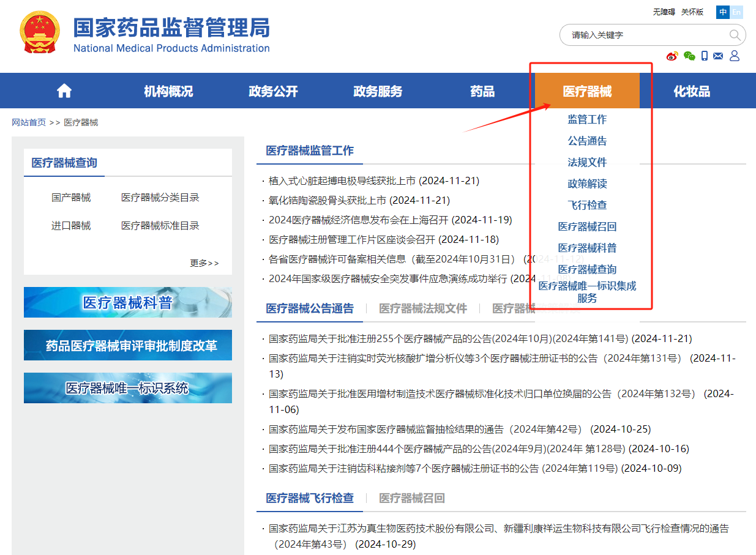Image resolution: width=756 pixels, height=555 pixels.
Task: Select 医疗器械召回 in the dropdown menu
Action: [587, 226]
